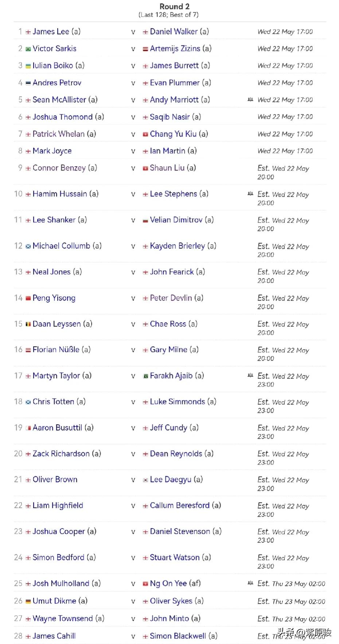Open James Cahill player link

pos(54,636)
